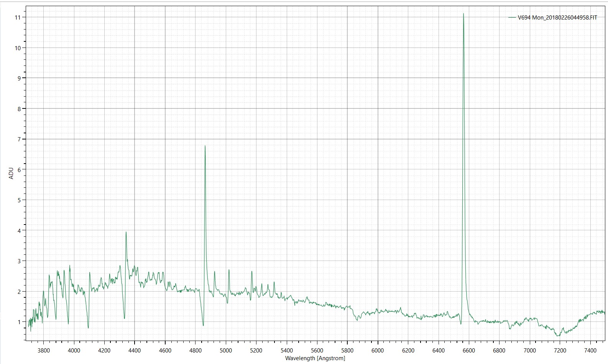Select the 7400 tick label on x-axis
This screenshot has height=364, width=608.
click(590, 350)
